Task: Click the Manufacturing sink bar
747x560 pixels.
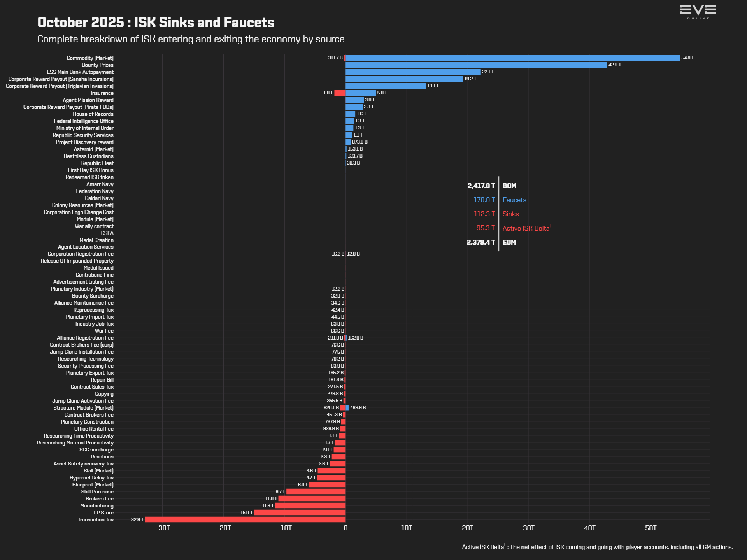Action: (x=310, y=506)
